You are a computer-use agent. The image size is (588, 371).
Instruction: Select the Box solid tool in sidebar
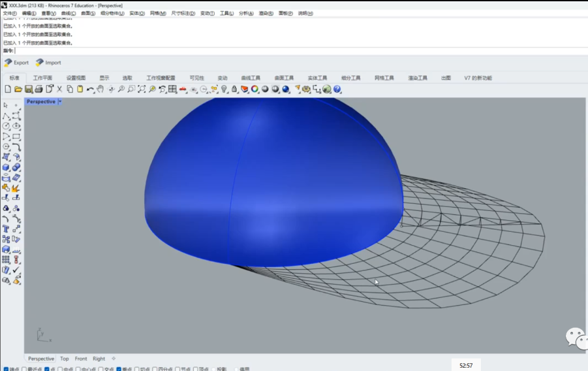click(x=6, y=167)
